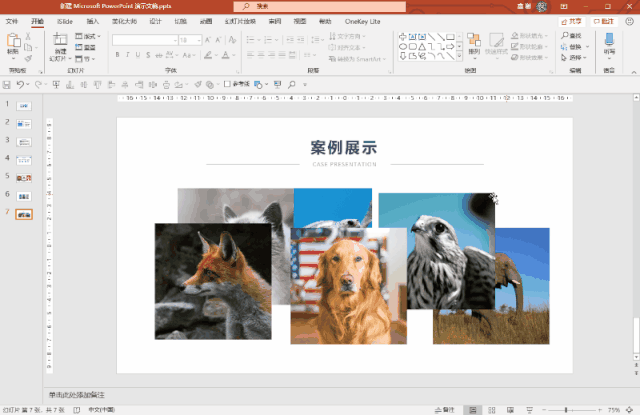The image size is (640, 415).
Task: Click the Save icon in quick access toolbar
Action: click(8, 85)
